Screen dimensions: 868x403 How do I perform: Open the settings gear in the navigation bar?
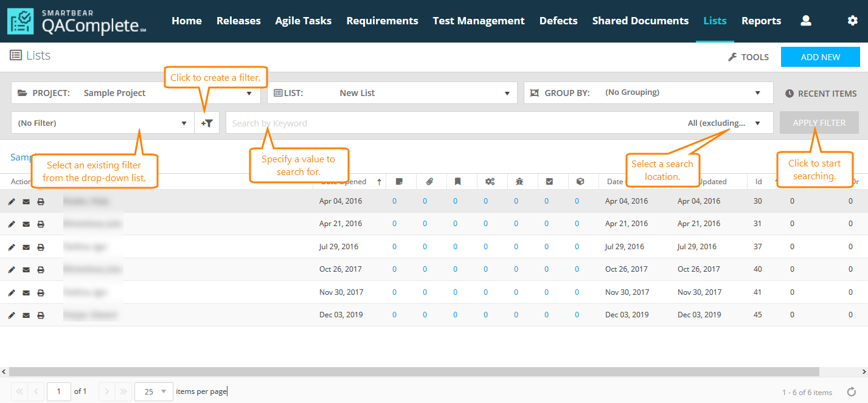coord(853,20)
